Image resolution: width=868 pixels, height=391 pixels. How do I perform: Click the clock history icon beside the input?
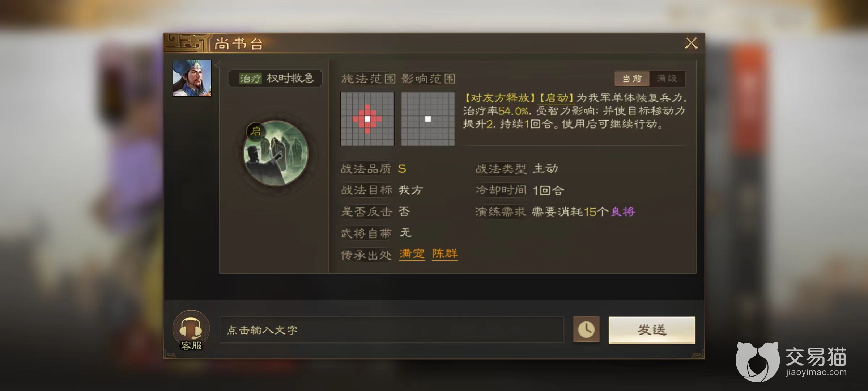point(586,329)
